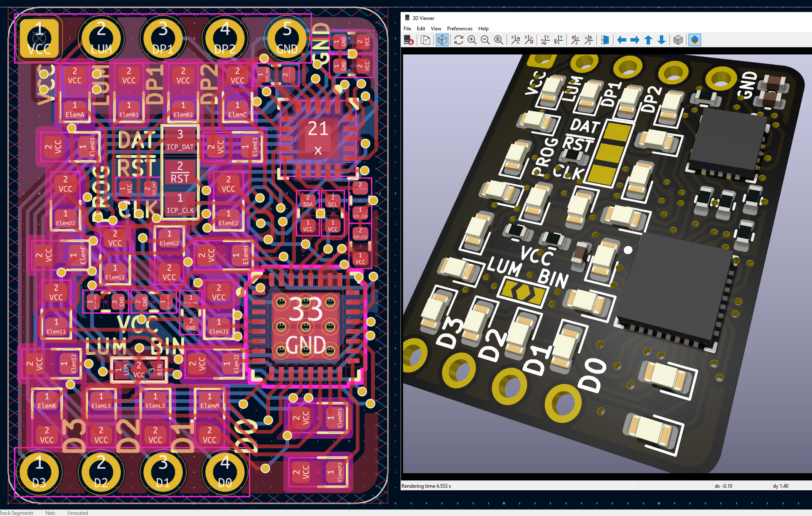Move board left with blue arrow

point(622,40)
